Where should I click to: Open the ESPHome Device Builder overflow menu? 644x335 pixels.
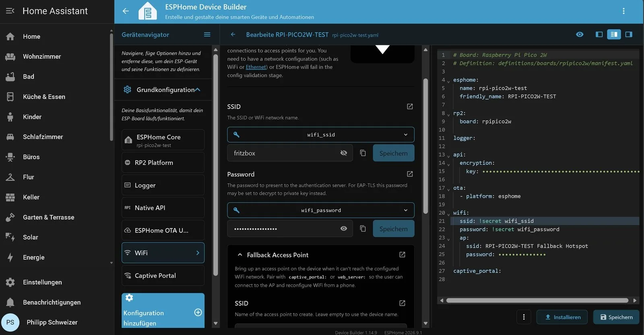tap(623, 11)
